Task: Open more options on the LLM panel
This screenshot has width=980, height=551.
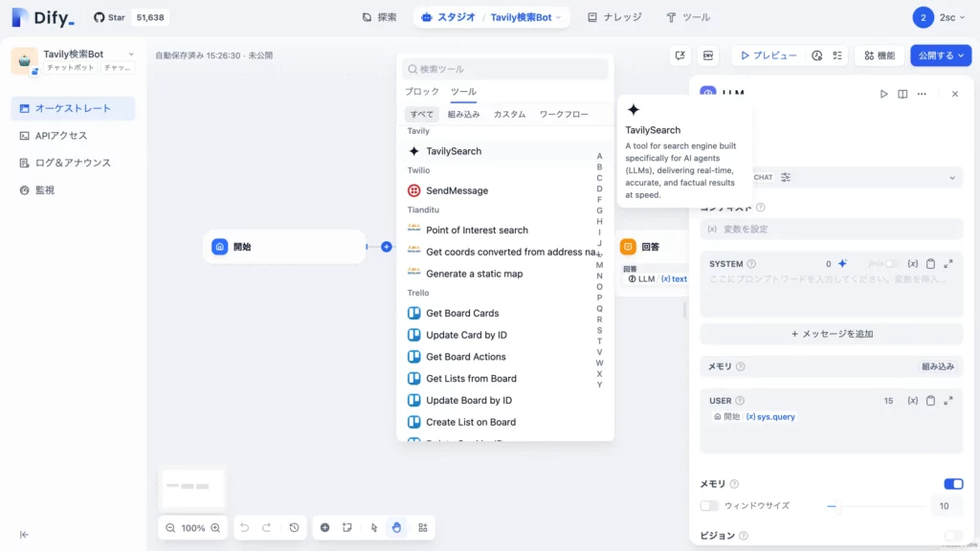Action: pyautogui.click(x=921, y=94)
